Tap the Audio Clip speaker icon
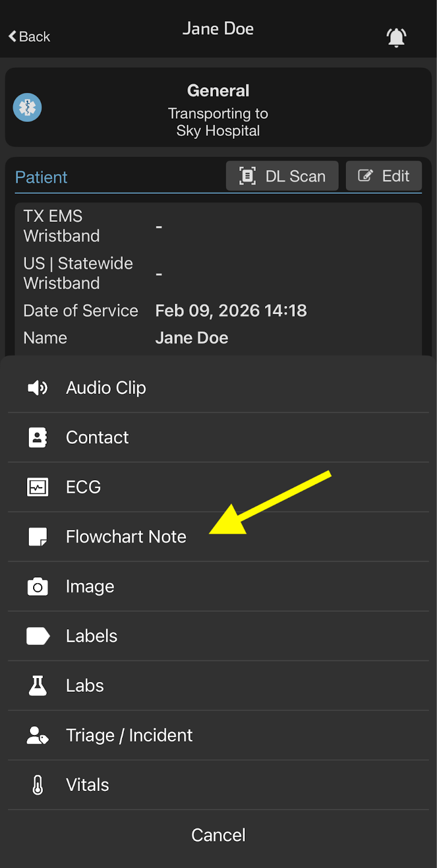The image size is (437, 868). click(x=37, y=388)
